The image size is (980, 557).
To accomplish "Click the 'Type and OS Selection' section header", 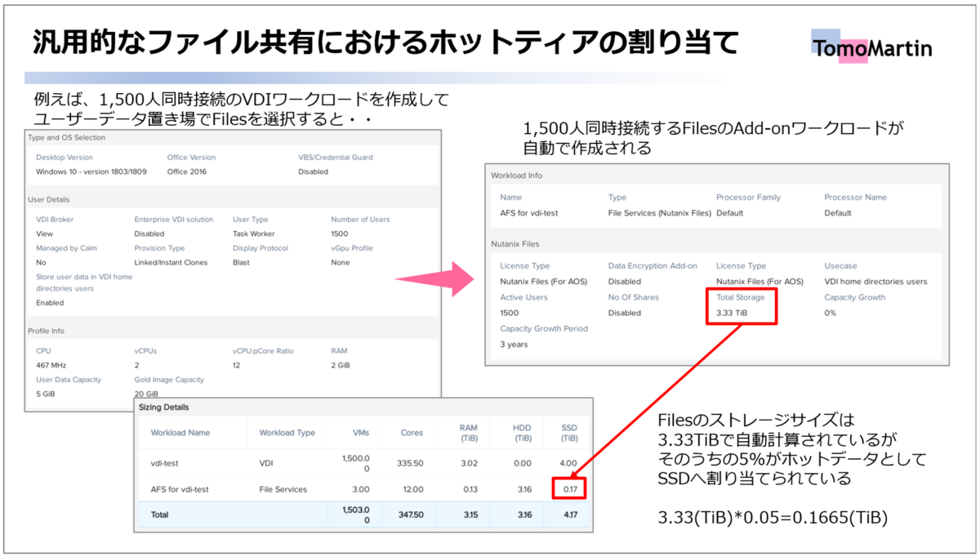I will 67,137.
